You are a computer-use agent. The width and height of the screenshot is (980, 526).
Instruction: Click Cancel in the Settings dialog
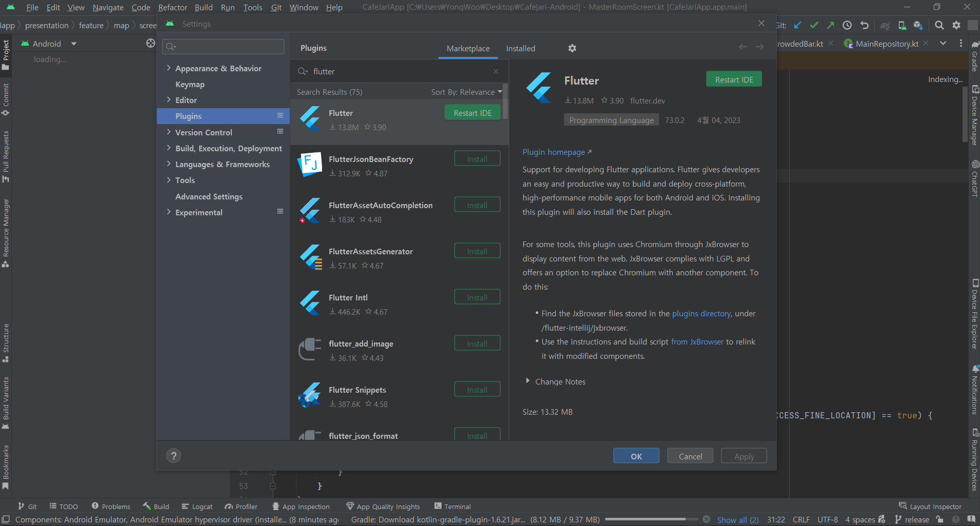pos(690,456)
